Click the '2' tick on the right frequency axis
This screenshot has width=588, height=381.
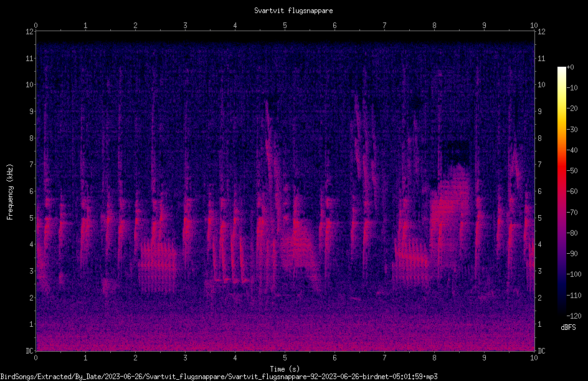[x=540, y=297]
